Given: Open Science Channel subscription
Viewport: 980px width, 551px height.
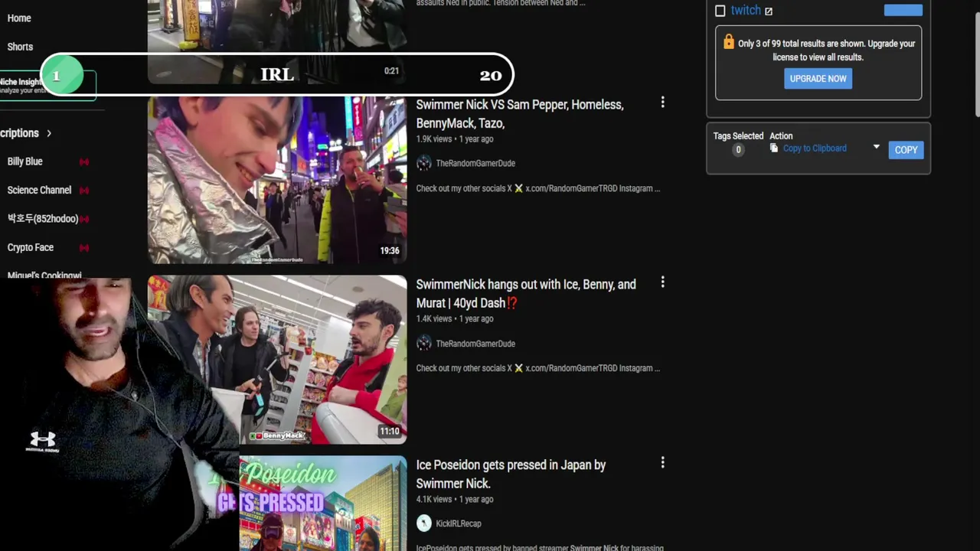Looking at the screenshot, I should (x=39, y=190).
